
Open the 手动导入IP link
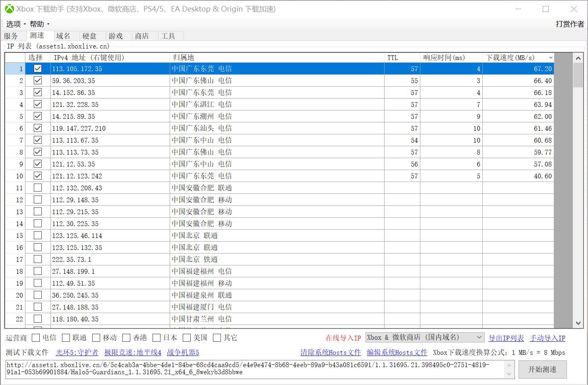[547, 338]
